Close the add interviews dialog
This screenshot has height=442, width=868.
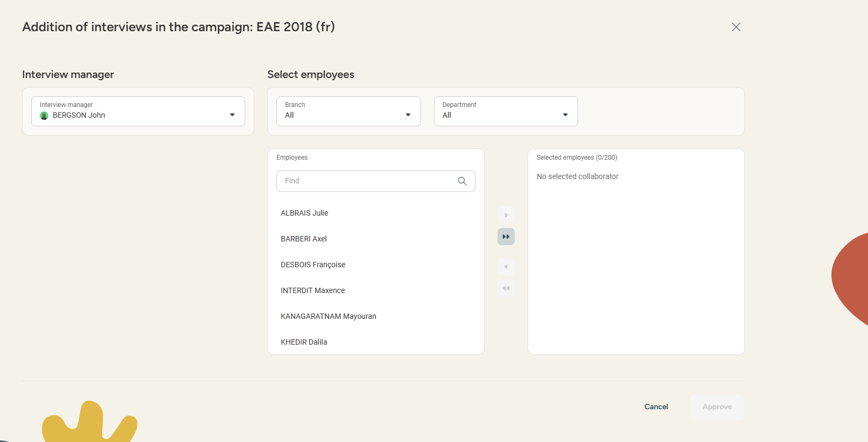736,27
